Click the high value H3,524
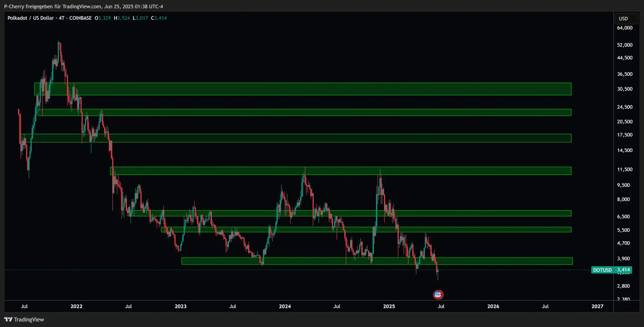644x327 pixels. click(122, 18)
